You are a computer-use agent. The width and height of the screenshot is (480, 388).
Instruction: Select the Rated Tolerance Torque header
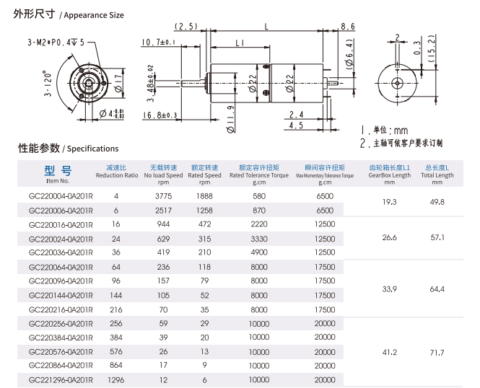coord(259,174)
